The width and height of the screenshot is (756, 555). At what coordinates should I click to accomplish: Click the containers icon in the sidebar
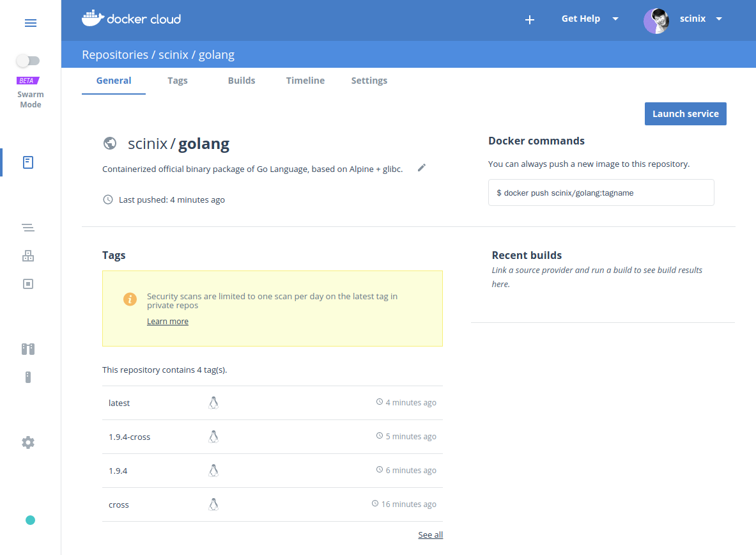(28, 284)
